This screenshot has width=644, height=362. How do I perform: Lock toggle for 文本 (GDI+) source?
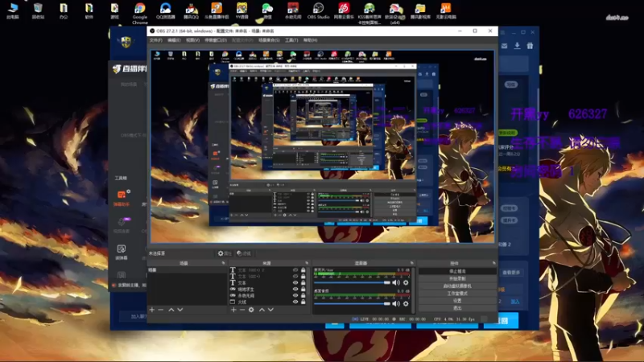pyautogui.click(x=303, y=276)
